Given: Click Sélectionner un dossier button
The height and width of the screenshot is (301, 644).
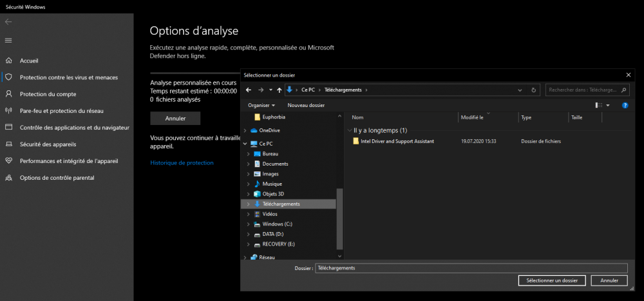Looking at the screenshot, I should 551,280.
